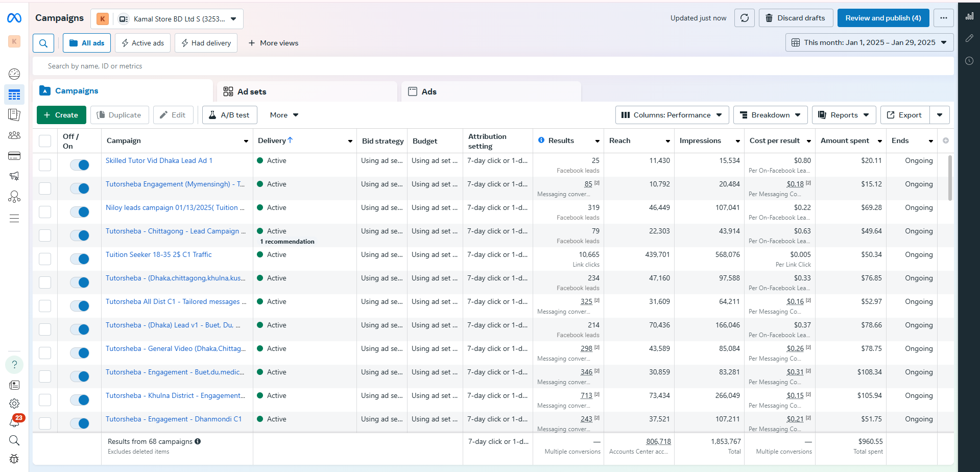This screenshot has width=980, height=472.
Task: Click the edit pencil icon on right rail
Action: [x=969, y=38]
